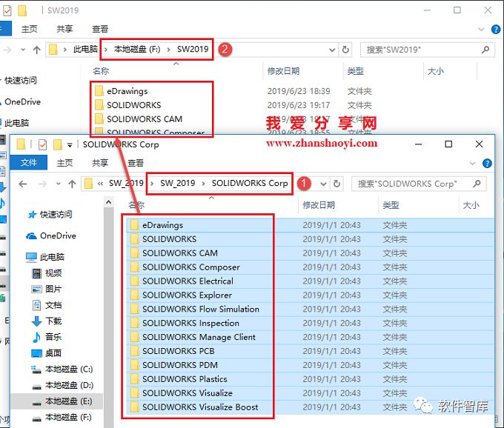Sort by 类型 column in SW2019 window
The height and width of the screenshot is (428, 504).
pyautogui.click(x=356, y=71)
